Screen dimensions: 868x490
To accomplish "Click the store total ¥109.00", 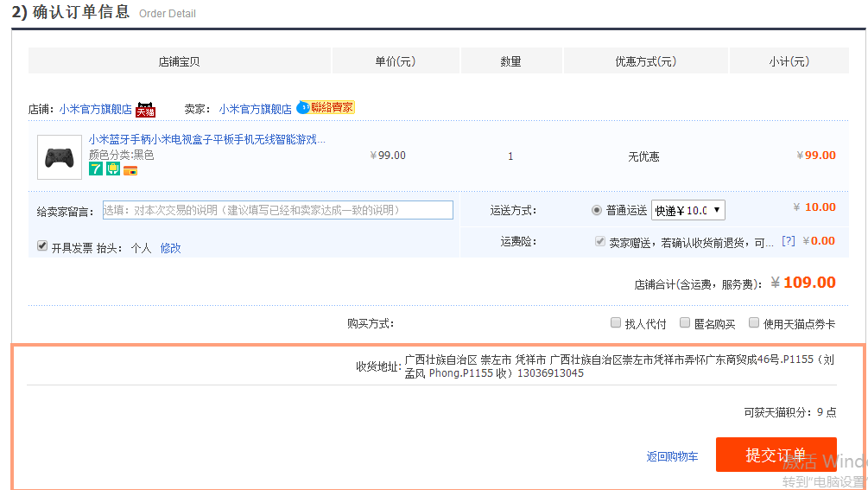I will point(802,283).
